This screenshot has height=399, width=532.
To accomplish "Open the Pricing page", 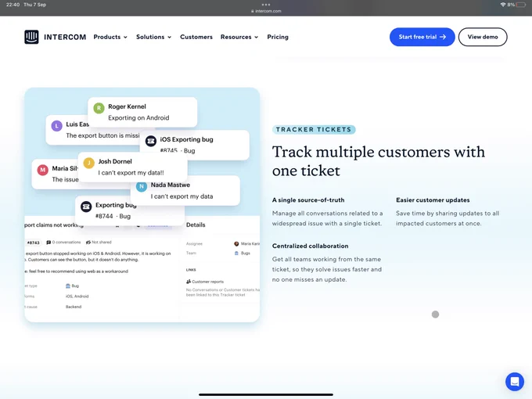I will pos(278,37).
